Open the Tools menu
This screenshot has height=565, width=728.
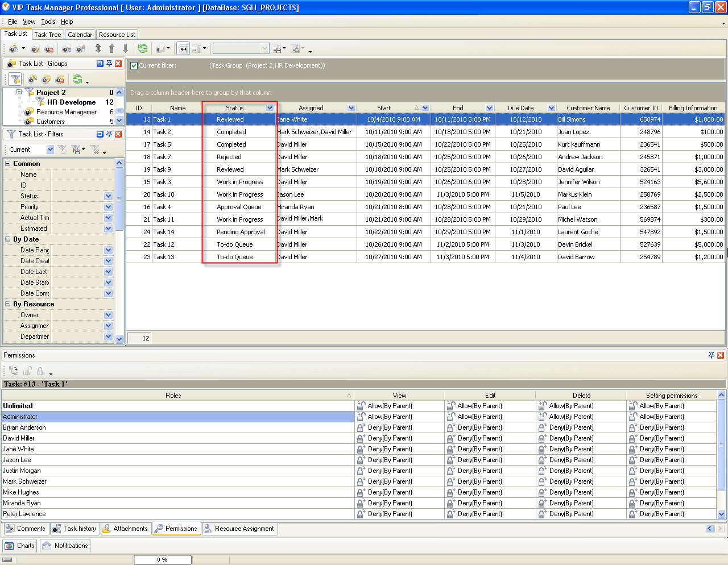point(48,22)
